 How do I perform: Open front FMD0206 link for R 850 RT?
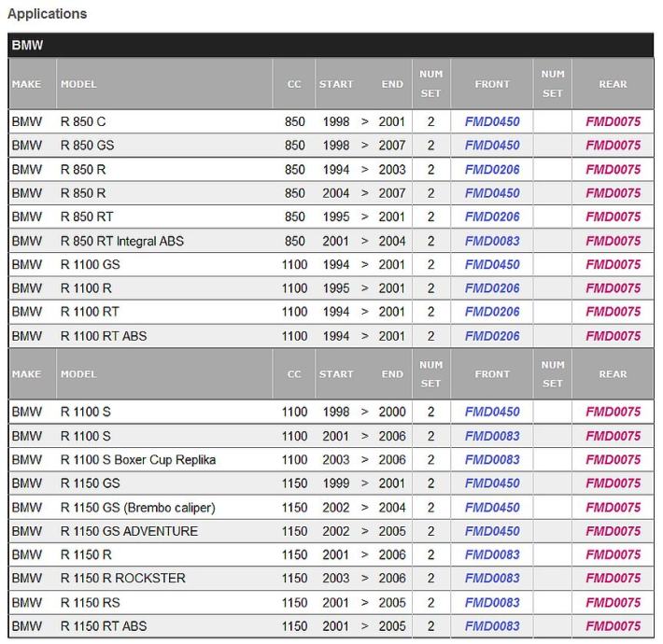[x=492, y=217]
